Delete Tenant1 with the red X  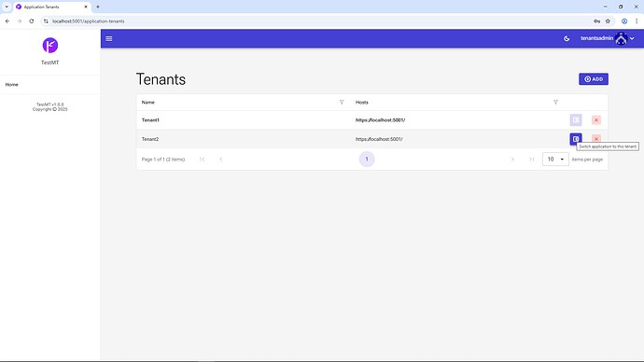coord(596,119)
